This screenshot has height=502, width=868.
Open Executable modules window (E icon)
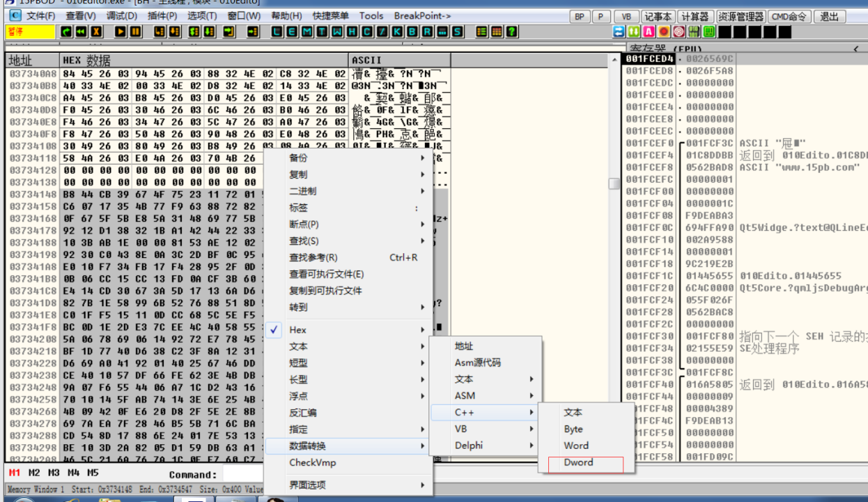(290, 31)
